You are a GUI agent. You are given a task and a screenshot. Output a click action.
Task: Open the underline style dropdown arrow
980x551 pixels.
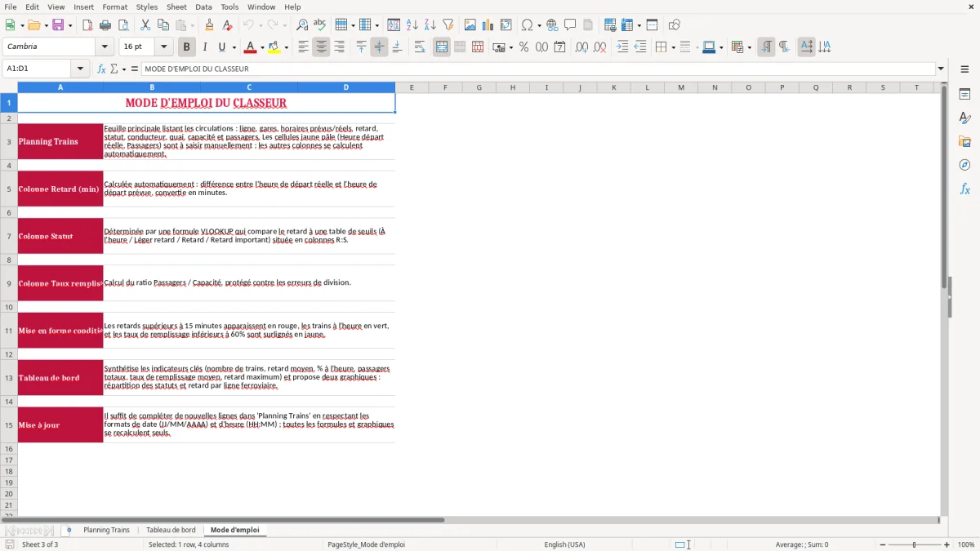coord(234,47)
